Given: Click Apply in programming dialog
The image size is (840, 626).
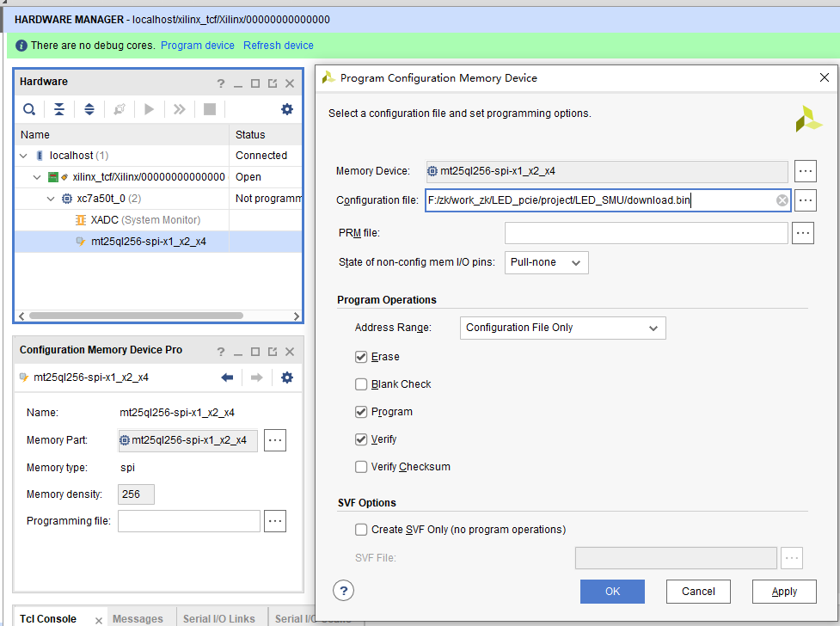Looking at the screenshot, I should 784,591.
